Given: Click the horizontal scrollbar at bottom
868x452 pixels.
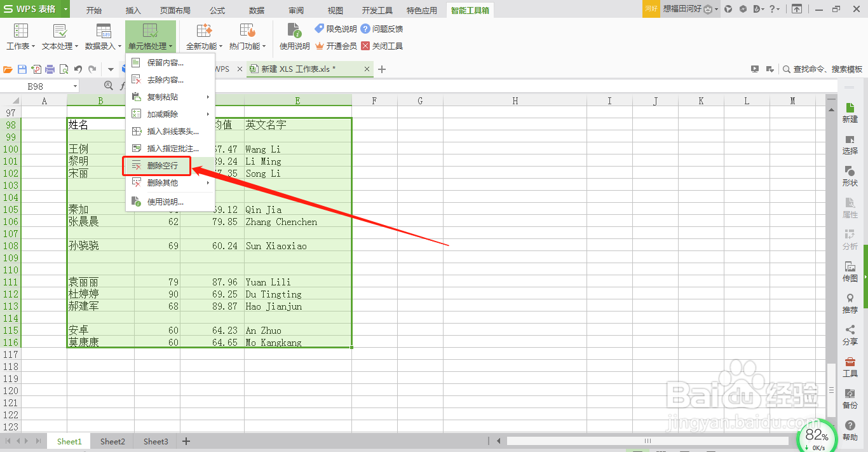Looking at the screenshot, I should click(x=648, y=441).
